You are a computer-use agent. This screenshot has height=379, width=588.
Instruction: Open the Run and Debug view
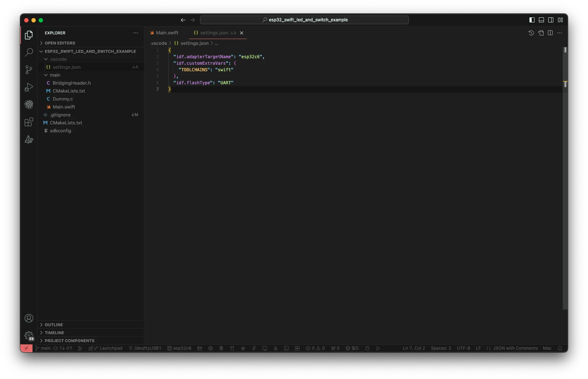[29, 87]
